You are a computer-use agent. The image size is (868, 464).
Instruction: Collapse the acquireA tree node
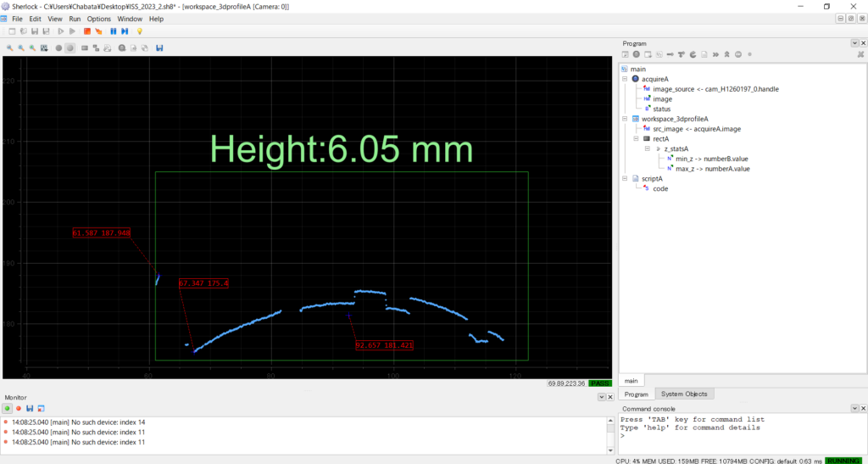click(x=625, y=79)
